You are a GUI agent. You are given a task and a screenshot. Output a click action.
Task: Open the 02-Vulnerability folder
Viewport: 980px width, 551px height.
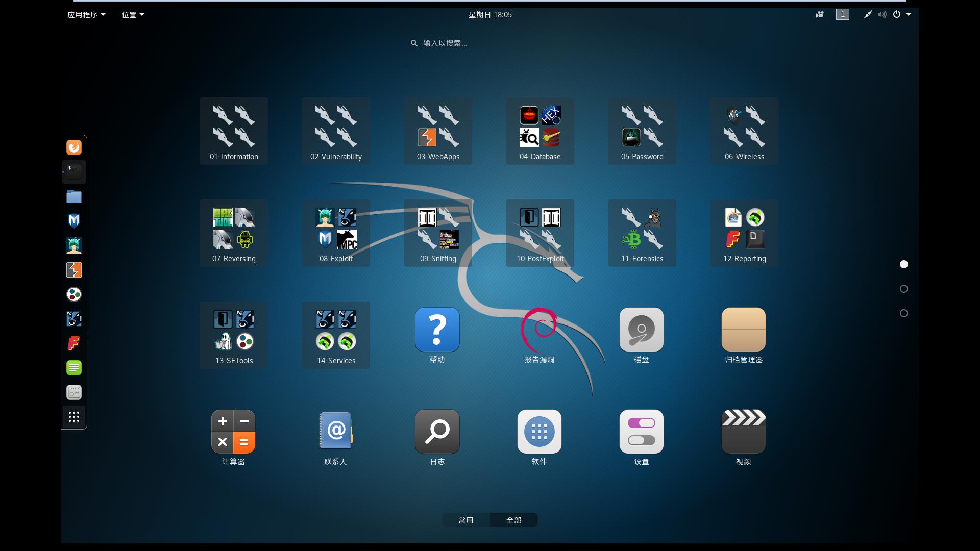tap(336, 131)
